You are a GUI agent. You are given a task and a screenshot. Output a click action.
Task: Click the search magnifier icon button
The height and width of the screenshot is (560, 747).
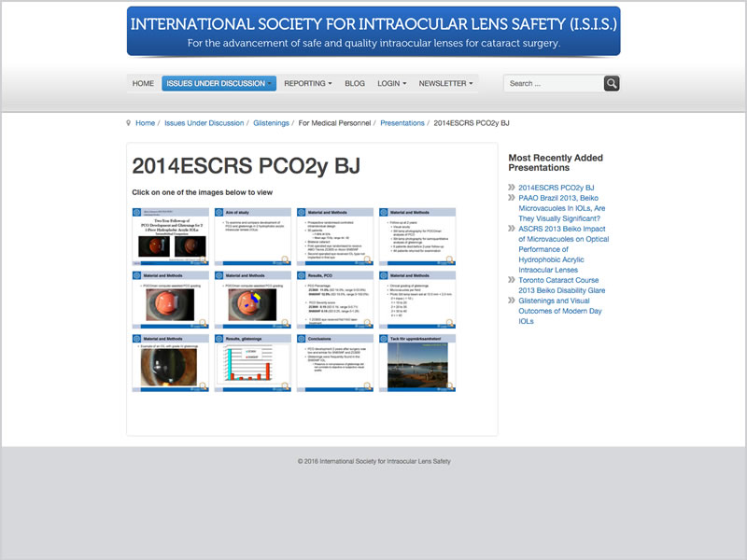[x=612, y=83]
